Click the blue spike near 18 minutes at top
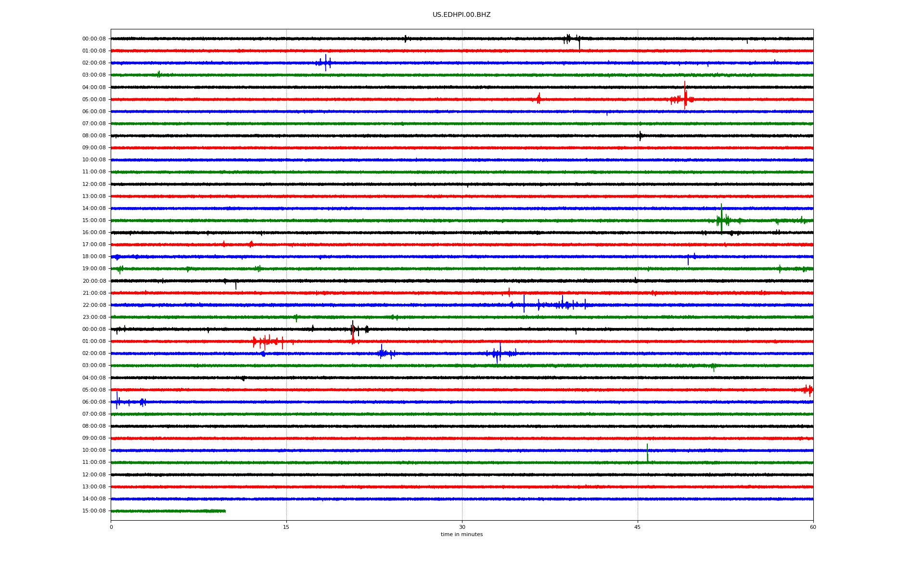The width and height of the screenshot is (924, 578). [x=326, y=63]
